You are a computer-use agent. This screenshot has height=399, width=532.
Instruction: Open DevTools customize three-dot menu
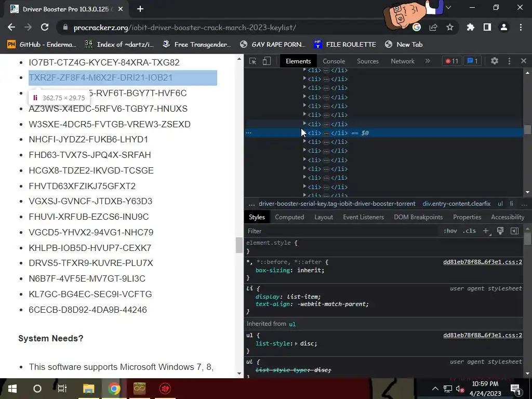[x=509, y=61]
